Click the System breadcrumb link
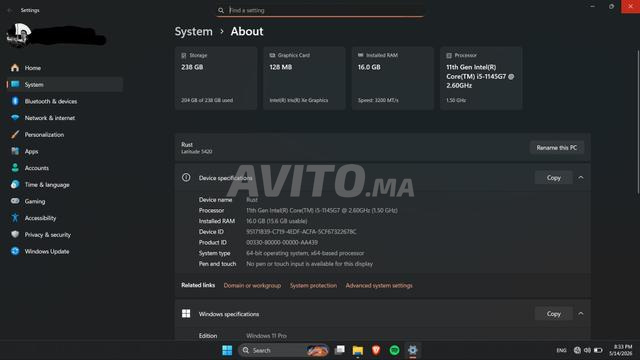Screen dimensions: 640x360 (193, 31)
